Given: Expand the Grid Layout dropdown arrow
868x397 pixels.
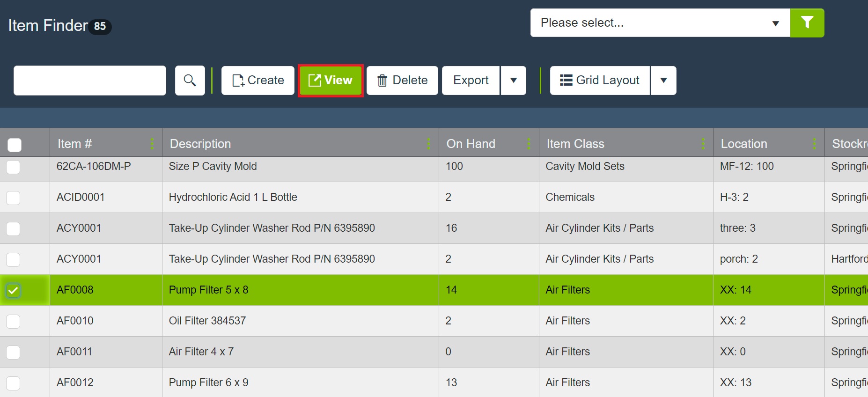Looking at the screenshot, I should [663, 81].
